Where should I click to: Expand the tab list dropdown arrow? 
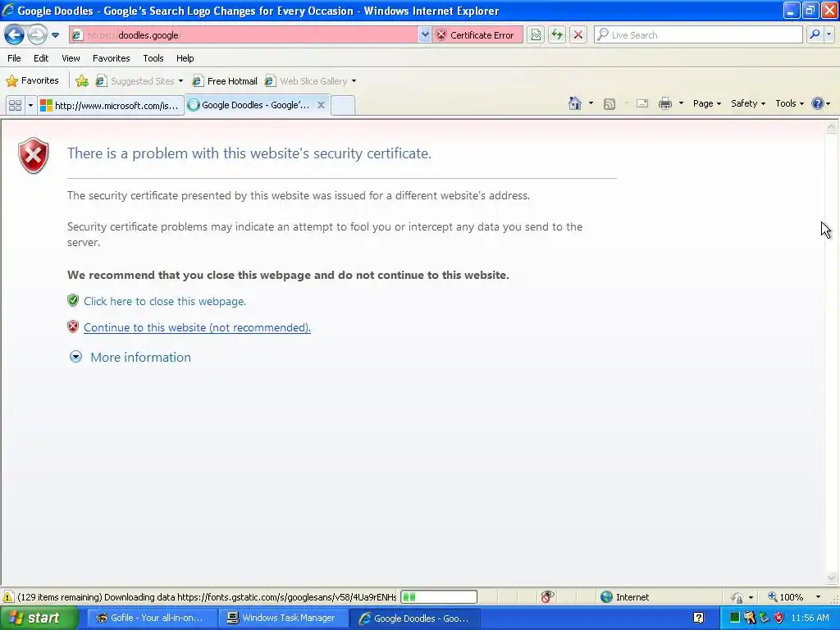click(x=30, y=105)
